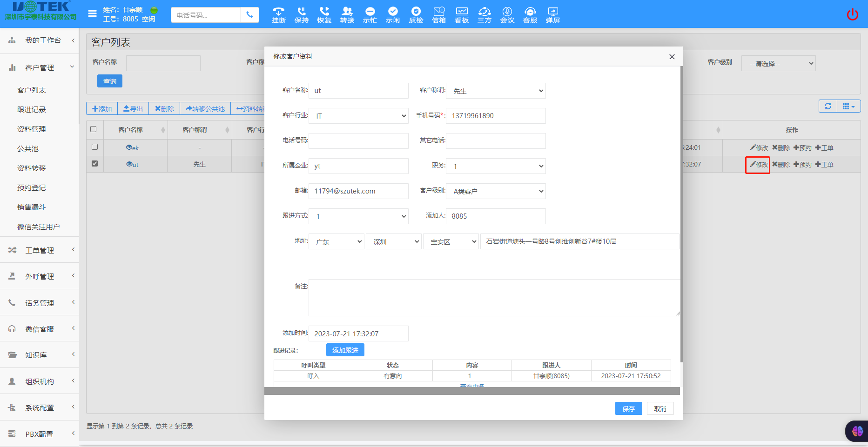Click the 添加跟进 button
This screenshot has height=447, width=868.
coord(345,350)
